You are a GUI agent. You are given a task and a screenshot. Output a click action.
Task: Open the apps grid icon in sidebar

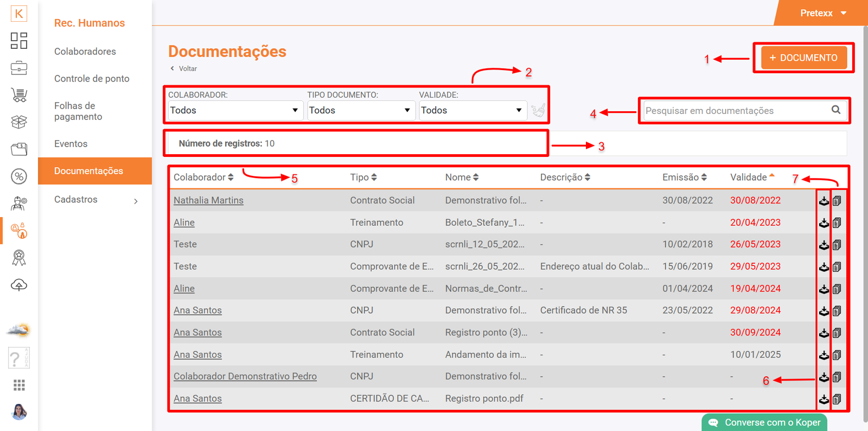click(x=19, y=385)
